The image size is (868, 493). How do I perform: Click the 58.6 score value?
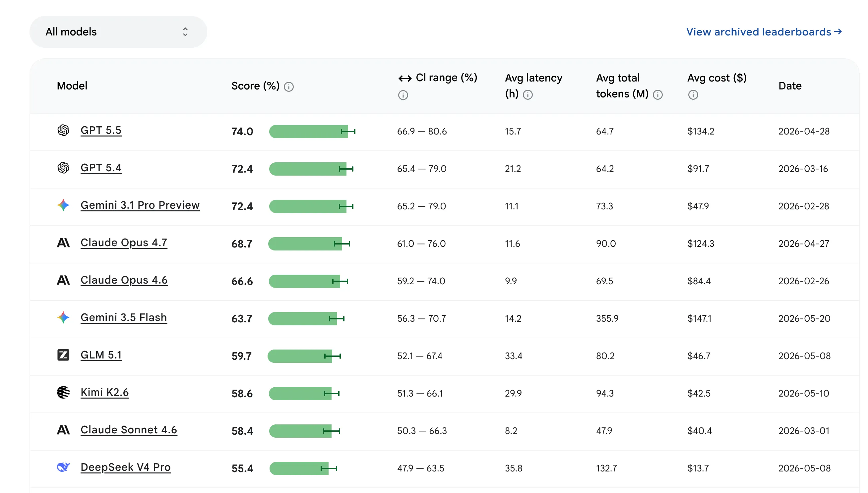(x=242, y=394)
